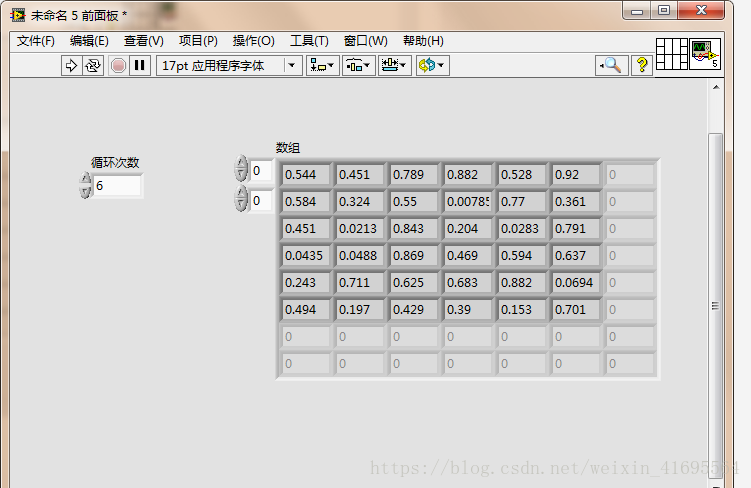This screenshot has width=751, height=488.
Task: Click the LabVIEW window title icon
Action: [x=18, y=15]
